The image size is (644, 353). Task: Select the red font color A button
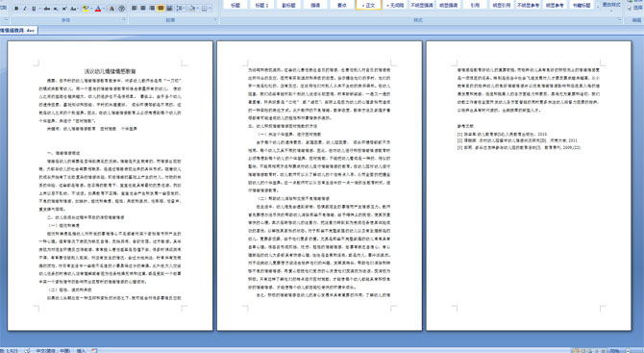[x=98, y=9]
